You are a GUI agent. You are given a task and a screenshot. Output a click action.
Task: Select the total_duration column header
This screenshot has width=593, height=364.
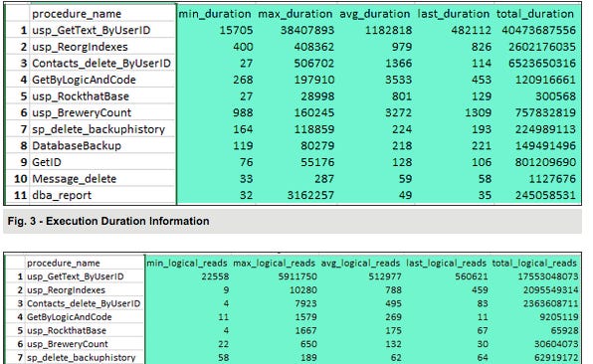[534, 14]
